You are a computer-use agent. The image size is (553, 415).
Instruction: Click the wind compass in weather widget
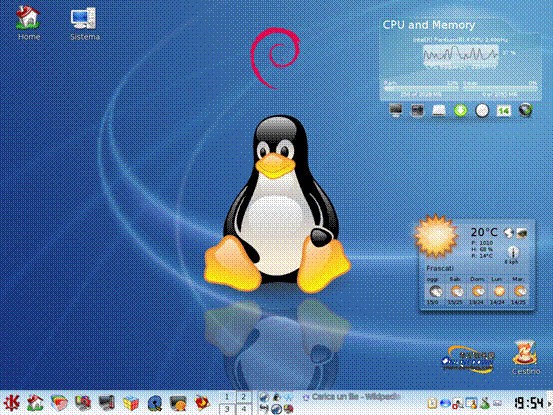(x=512, y=252)
